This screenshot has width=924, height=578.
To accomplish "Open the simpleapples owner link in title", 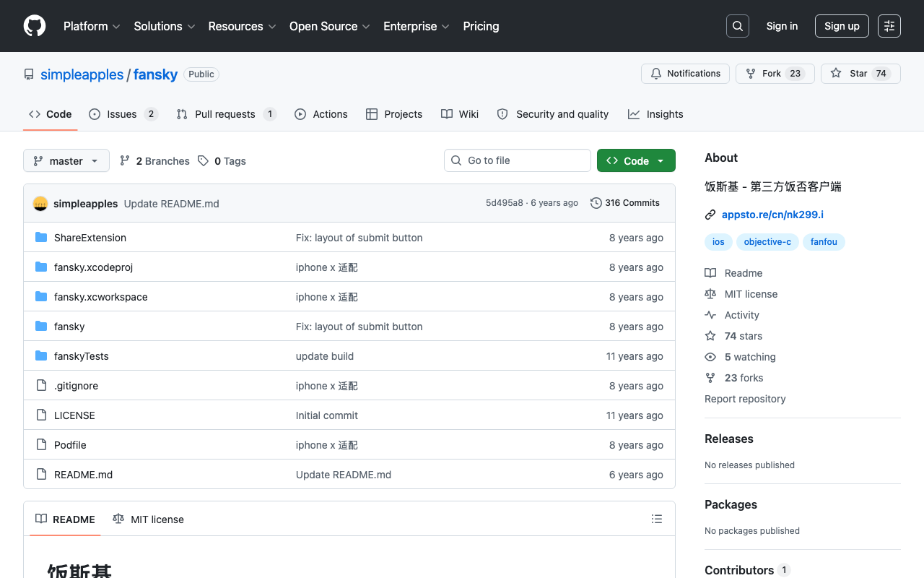I will point(82,74).
